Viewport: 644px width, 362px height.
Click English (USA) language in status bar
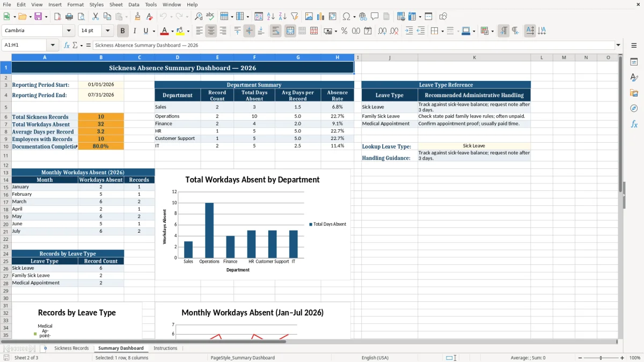coord(375,358)
